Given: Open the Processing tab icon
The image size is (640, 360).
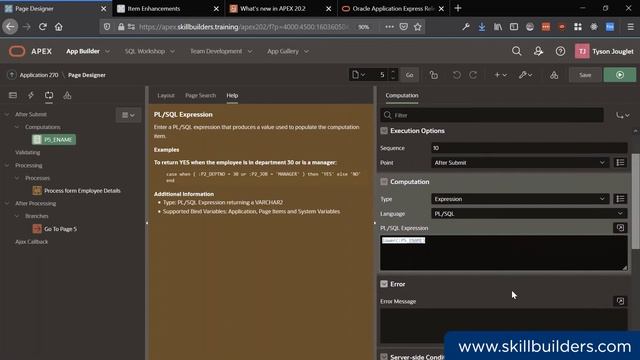Looking at the screenshot, I should coord(49,95).
